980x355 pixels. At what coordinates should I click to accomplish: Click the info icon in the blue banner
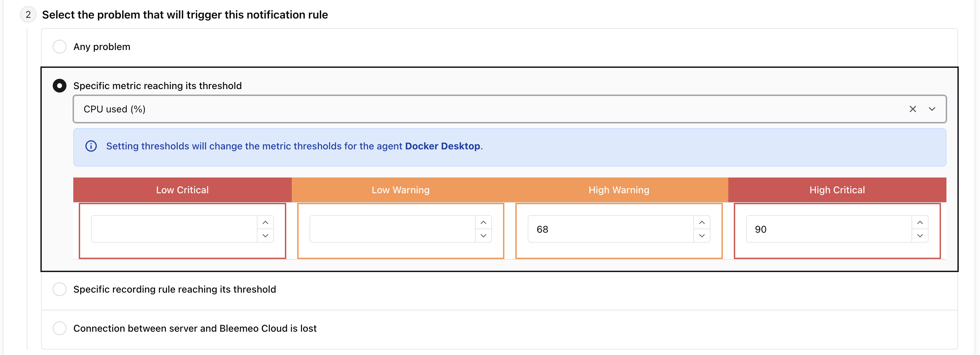[91, 146]
